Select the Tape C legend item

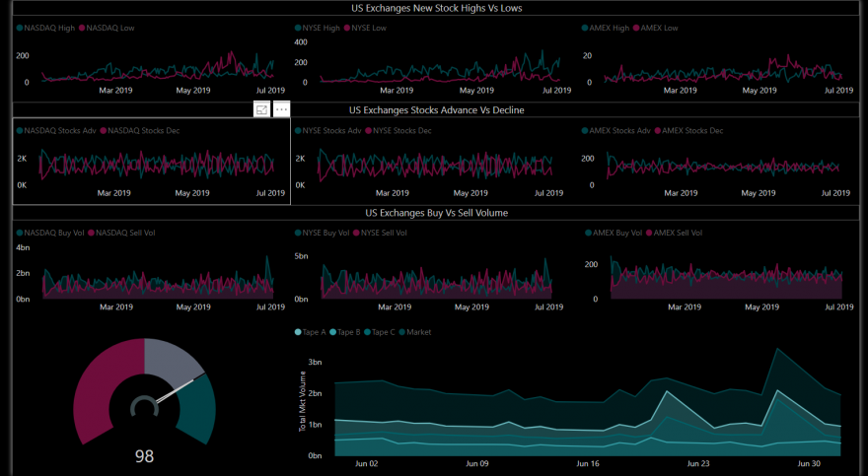click(x=379, y=332)
